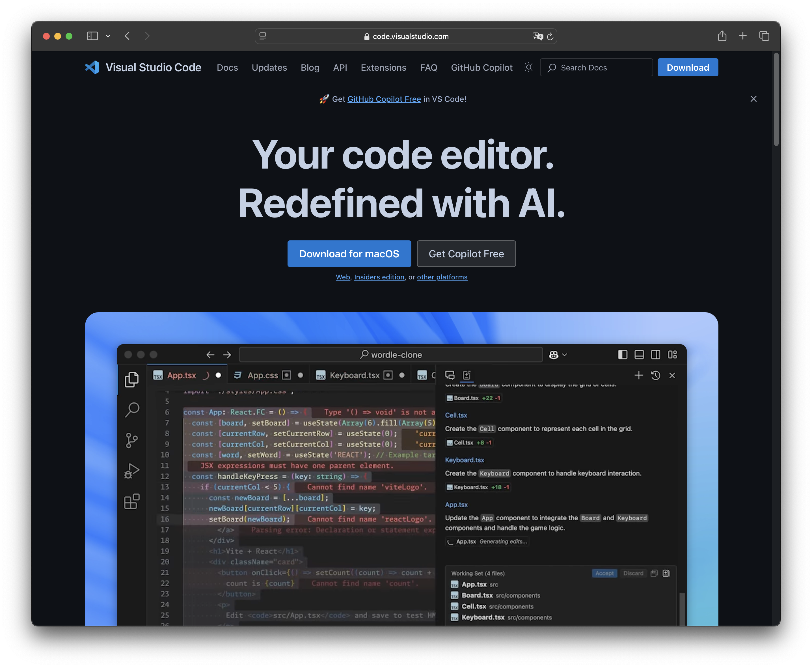Viewport: 812px width, 668px height.
Task: Toggle the light/dark theme sun icon
Action: click(x=528, y=67)
